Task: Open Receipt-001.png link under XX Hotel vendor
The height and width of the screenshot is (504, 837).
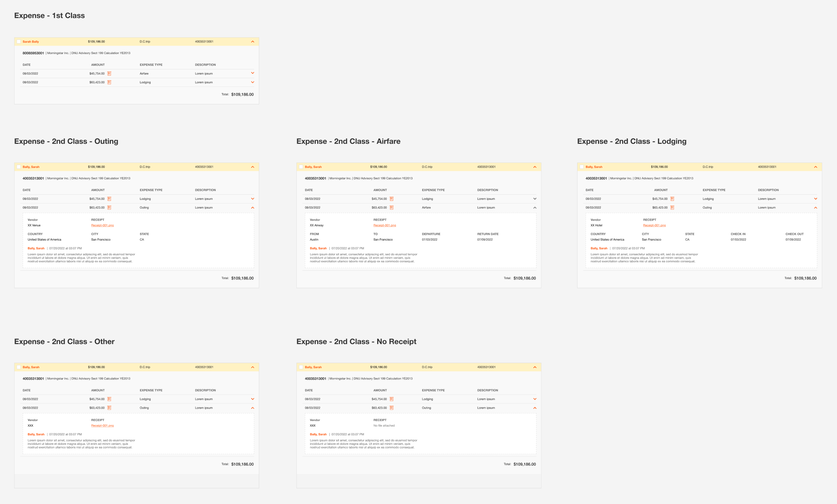Action: [654, 225]
